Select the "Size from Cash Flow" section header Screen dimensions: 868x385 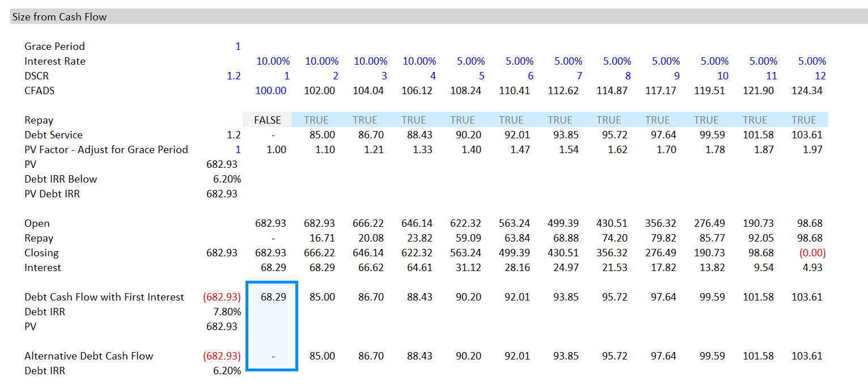[x=60, y=17]
